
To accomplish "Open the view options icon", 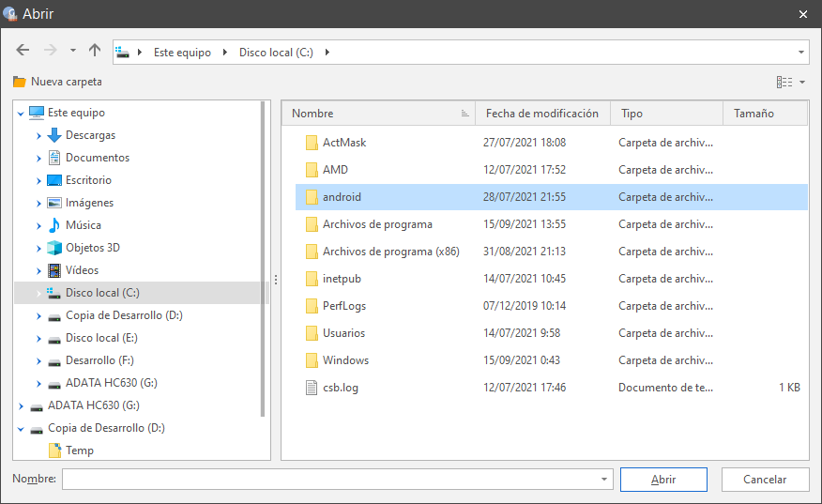I will pos(784,82).
